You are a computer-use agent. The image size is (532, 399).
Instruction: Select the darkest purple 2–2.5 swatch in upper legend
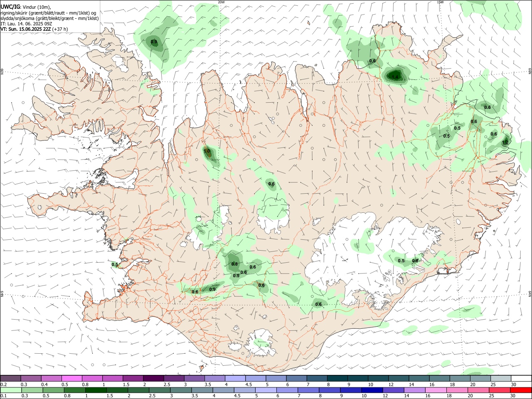click(x=153, y=378)
